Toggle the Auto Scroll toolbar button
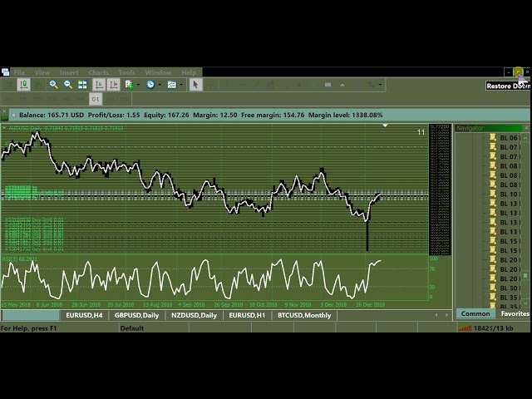 point(99,84)
